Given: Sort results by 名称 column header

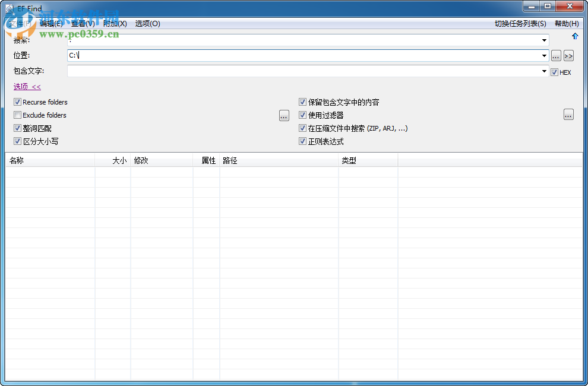Looking at the screenshot, I should (x=50, y=160).
